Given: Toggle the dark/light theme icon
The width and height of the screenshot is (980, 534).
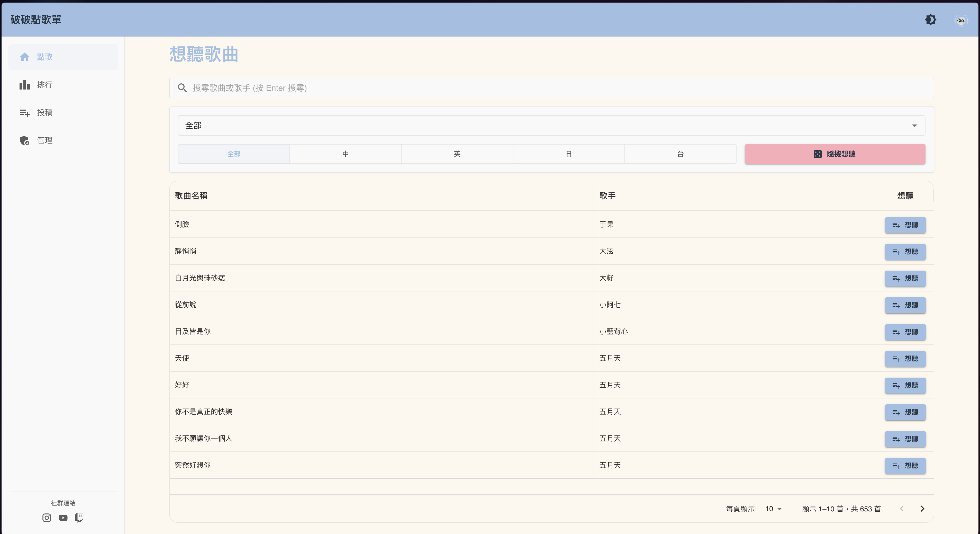Looking at the screenshot, I should pos(930,20).
